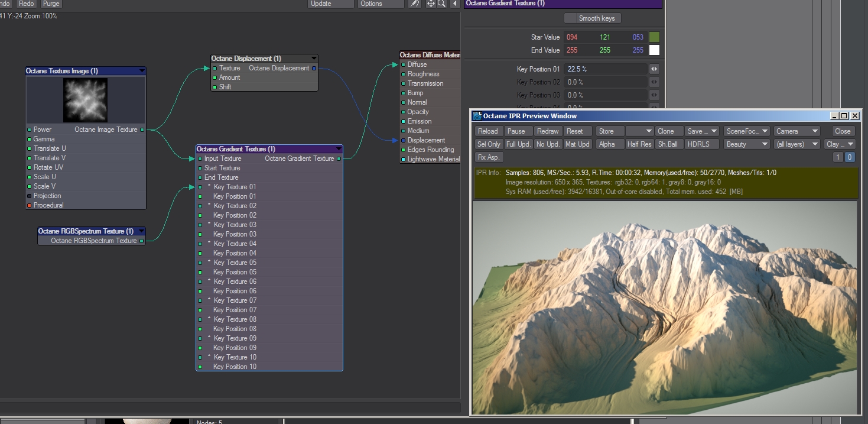The height and width of the screenshot is (424, 868).
Task: Click the Octane Displacement blue output port
Action: click(x=314, y=68)
